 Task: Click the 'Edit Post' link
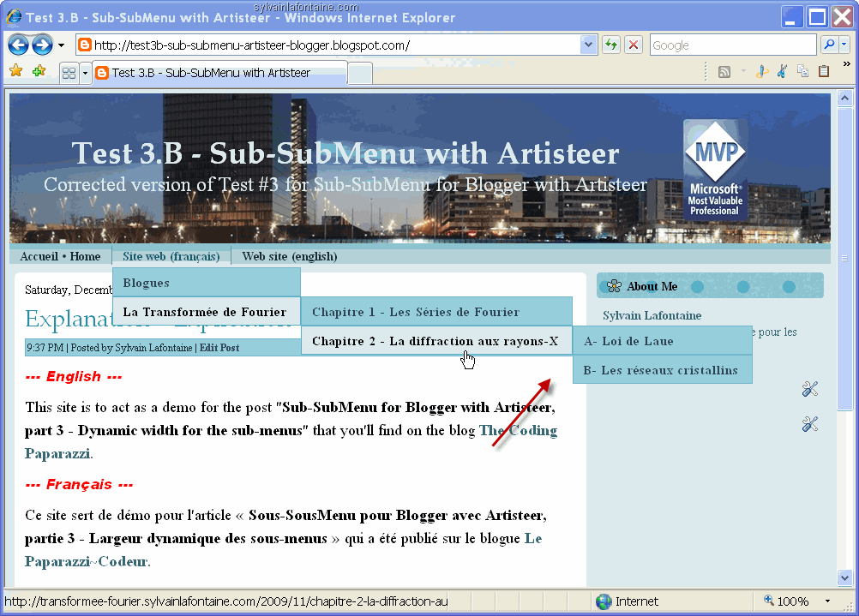(x=219, y=348)
